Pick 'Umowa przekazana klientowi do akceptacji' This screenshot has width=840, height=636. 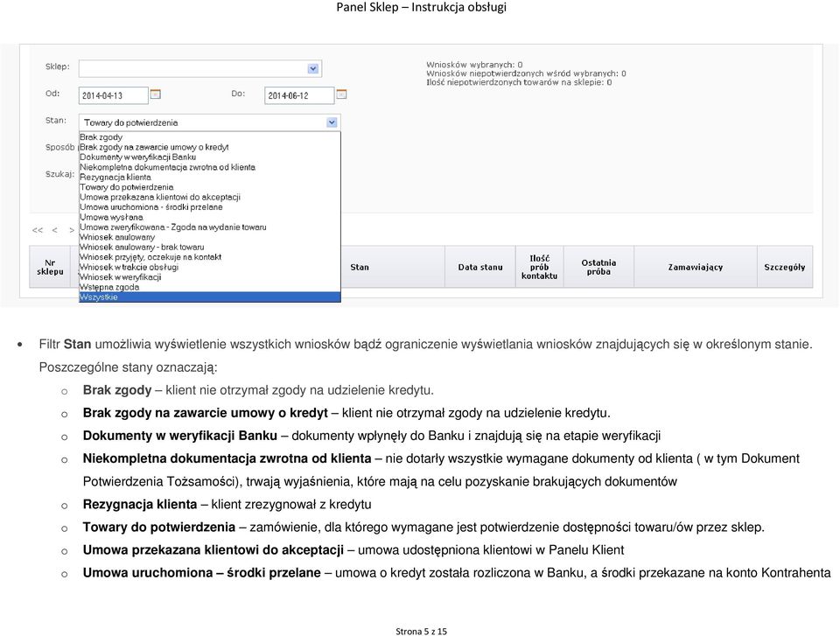point(209,197)
